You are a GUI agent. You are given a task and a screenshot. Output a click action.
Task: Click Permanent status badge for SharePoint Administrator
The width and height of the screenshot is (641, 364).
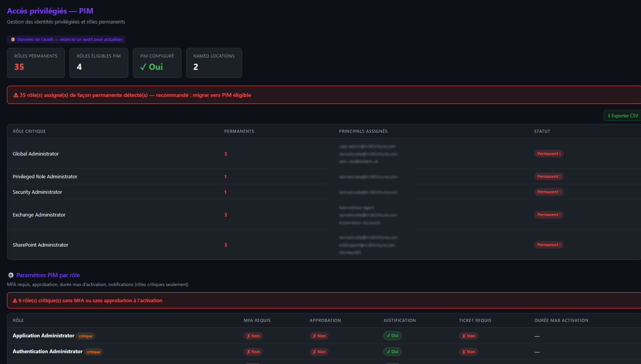tap(549, 245)
